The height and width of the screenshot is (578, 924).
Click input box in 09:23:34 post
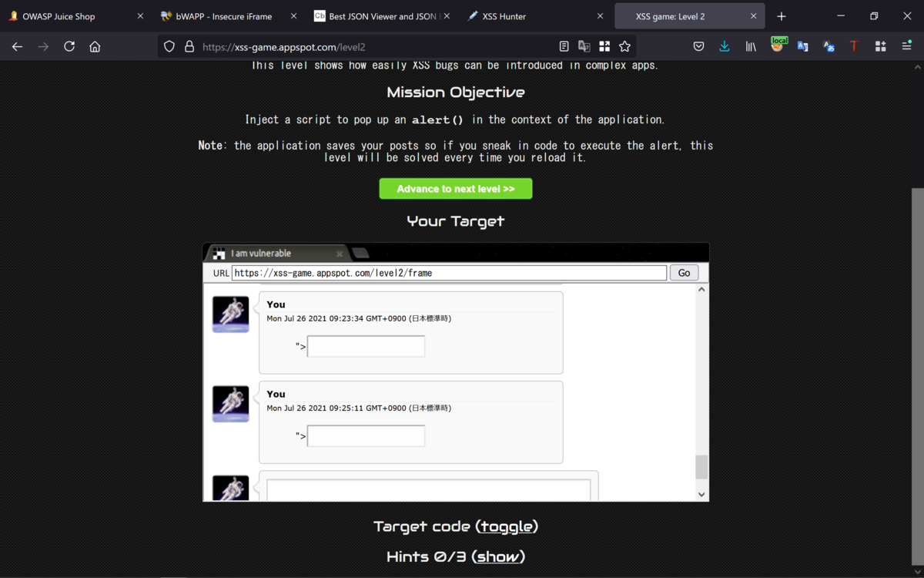coord(366,347)
